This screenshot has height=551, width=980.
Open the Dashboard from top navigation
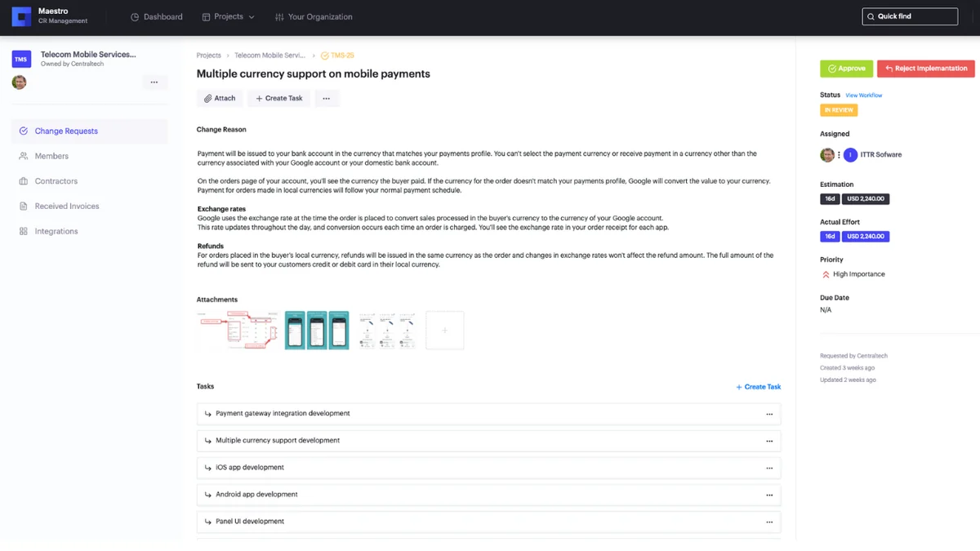click(x=157, y=16)
